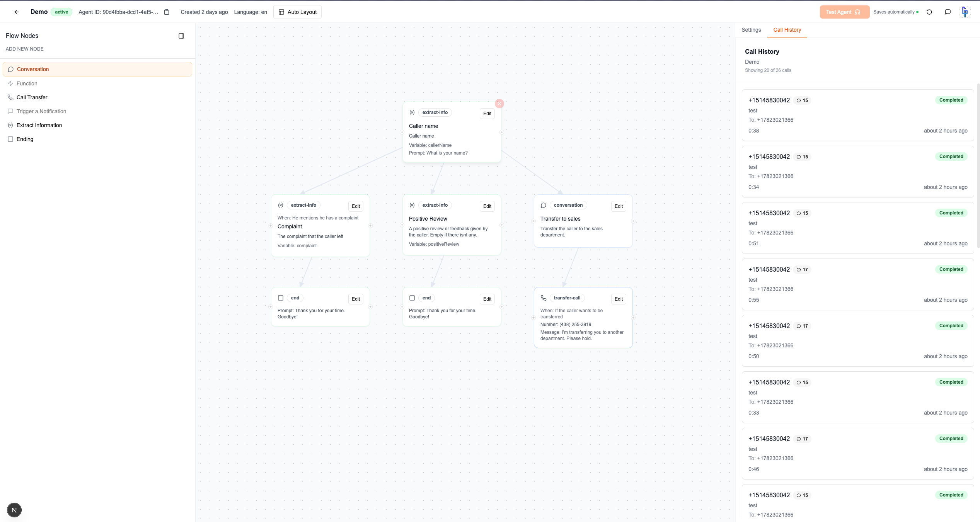Image resolution: width=980 pixels, height=522 pixels.
Task: Click the conversation bubble icon on Transfer to sales
Action: pyautogui.click(x=544, y=205)
